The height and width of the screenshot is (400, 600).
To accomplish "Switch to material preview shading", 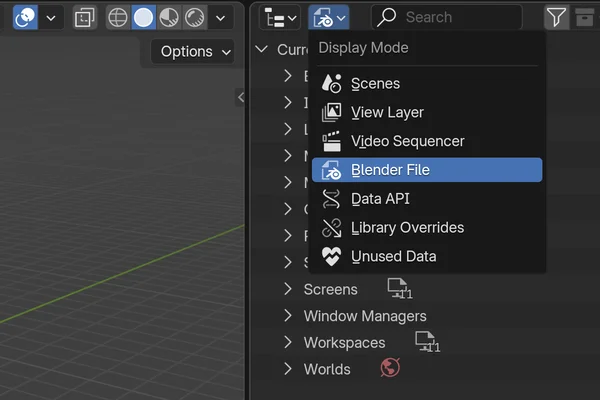I will (x=169, y=17).
